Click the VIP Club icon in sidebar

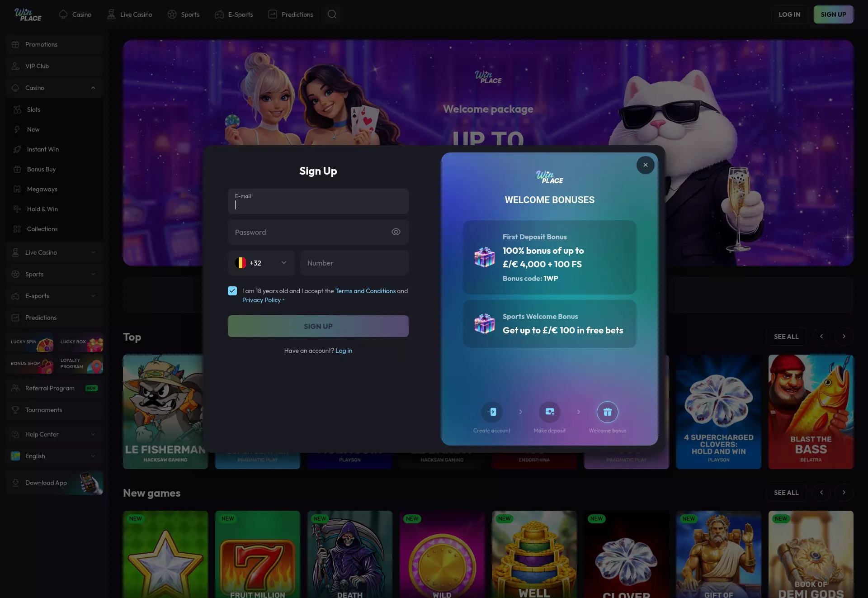pyautogui.click(x=15, y=66)
